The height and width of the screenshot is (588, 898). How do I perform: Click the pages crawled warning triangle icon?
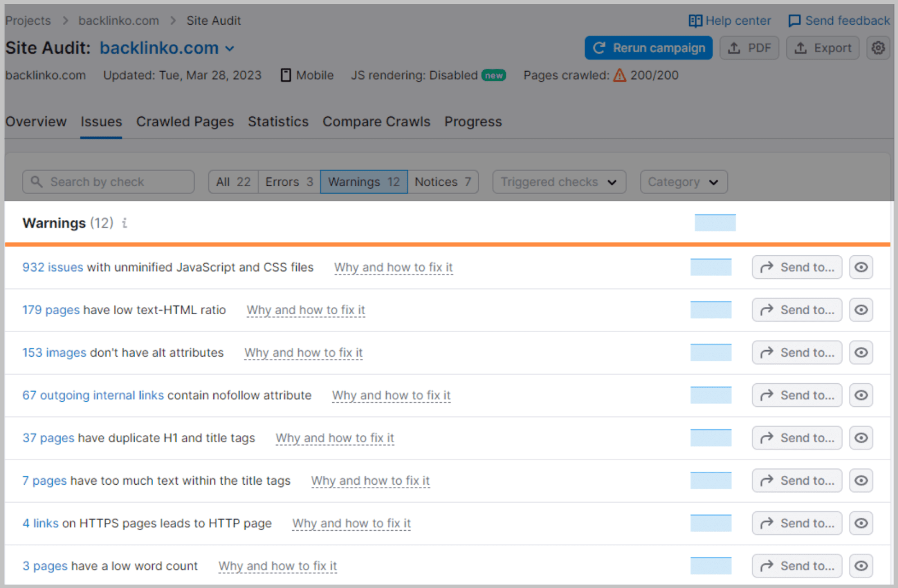point(620,75)
